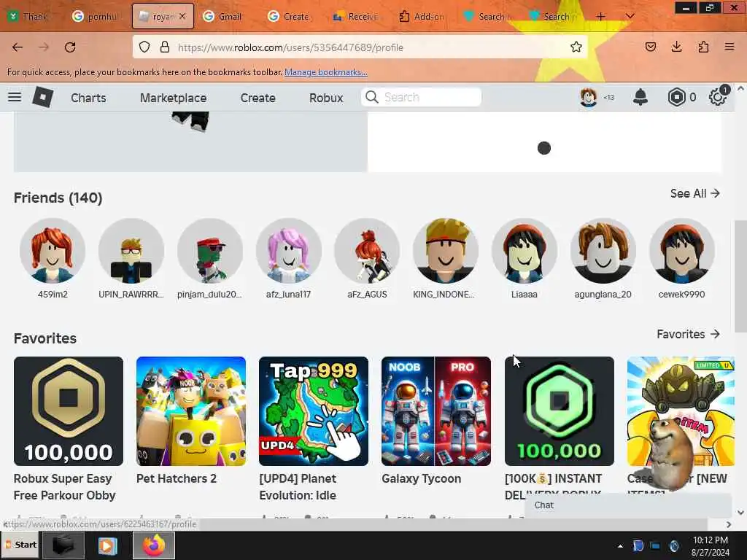The image size is (747, 560).
Task: Switch to the Gmail tab
Action: coord(224,17)
